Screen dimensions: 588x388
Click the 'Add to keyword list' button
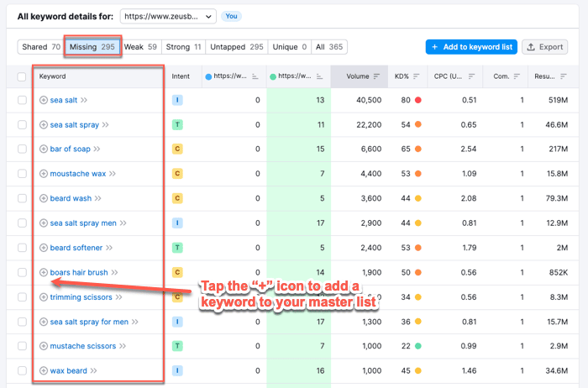[x=470, y=47]
